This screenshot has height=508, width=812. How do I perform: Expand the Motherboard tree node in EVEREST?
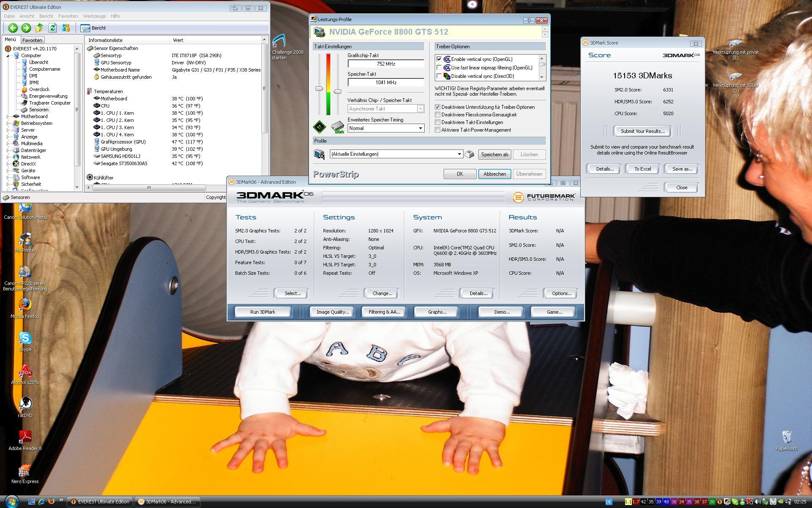click(x=8, y=116)
